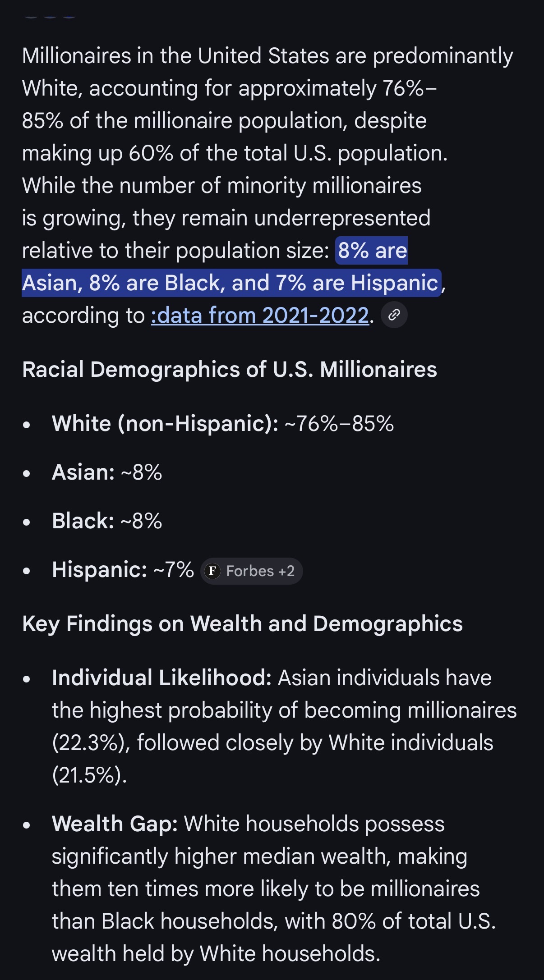544x980 pixels.
Task: Tap the '+2' additional sources count
Action: pyautogui.click(x=286, y=571)
